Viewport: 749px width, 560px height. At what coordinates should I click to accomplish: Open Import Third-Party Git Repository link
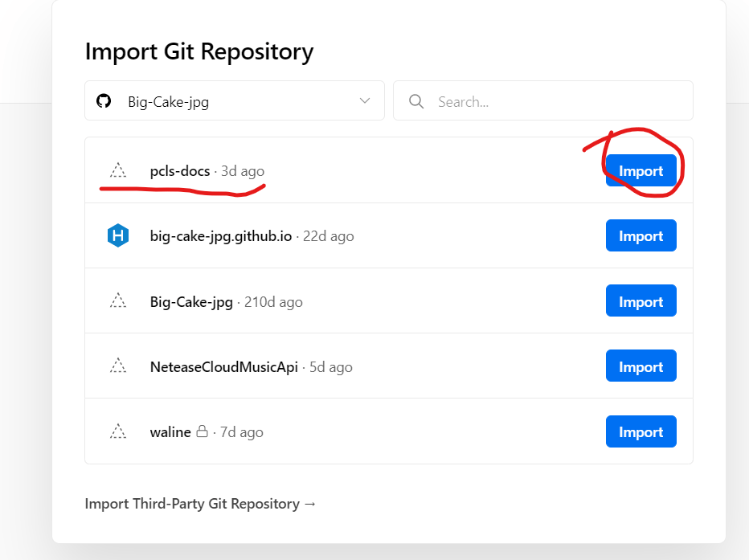(x=200, y=504)
